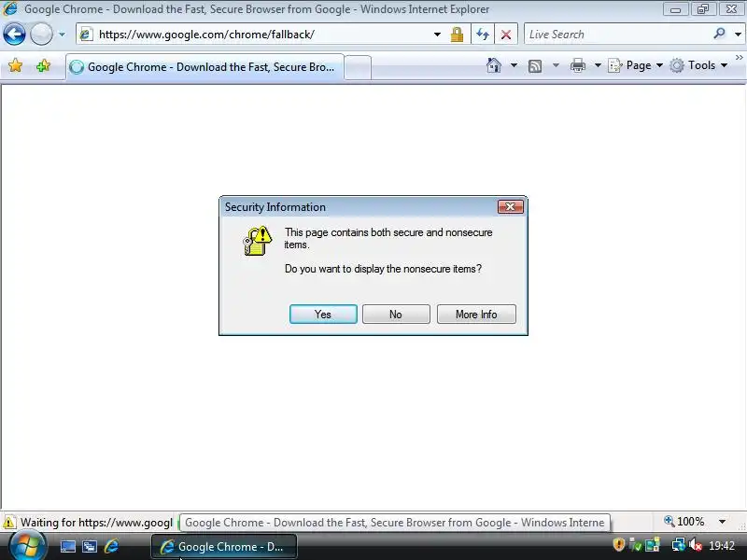The height and width of the screenshot is (560, 747).
Task: Click the network connection tray icon
Action: 678,545
